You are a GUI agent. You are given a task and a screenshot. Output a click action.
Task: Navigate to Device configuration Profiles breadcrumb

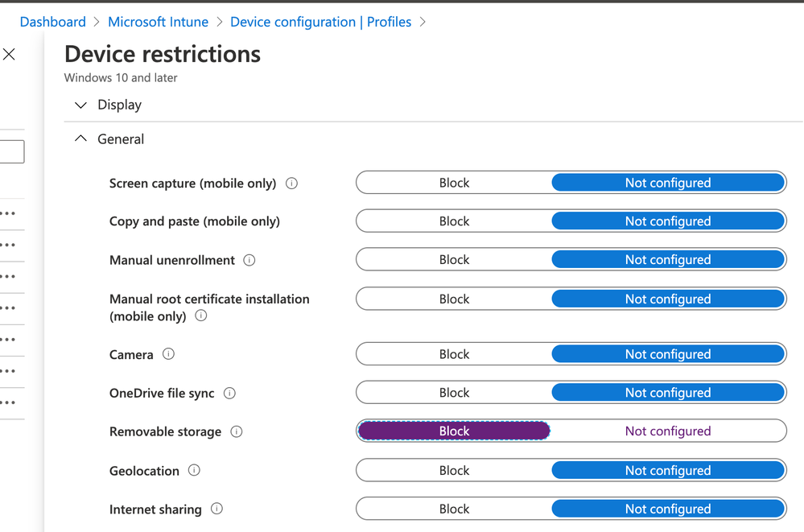click(x=320, y=22)
